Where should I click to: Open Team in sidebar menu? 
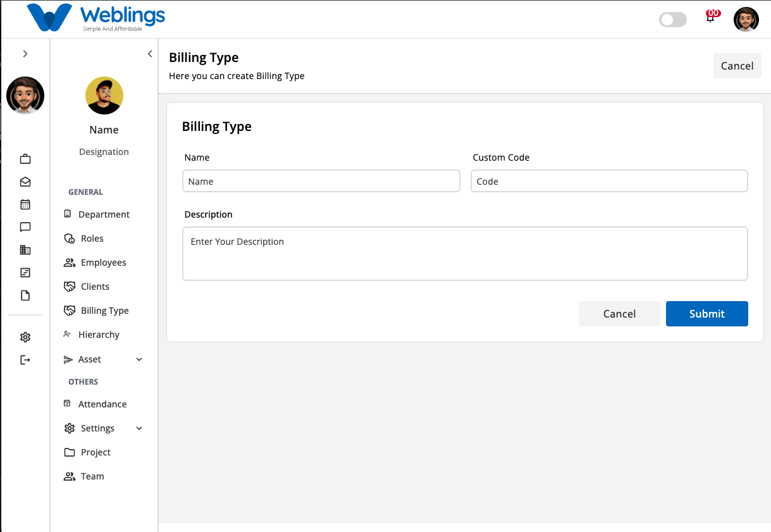click(x=92, y=476)
